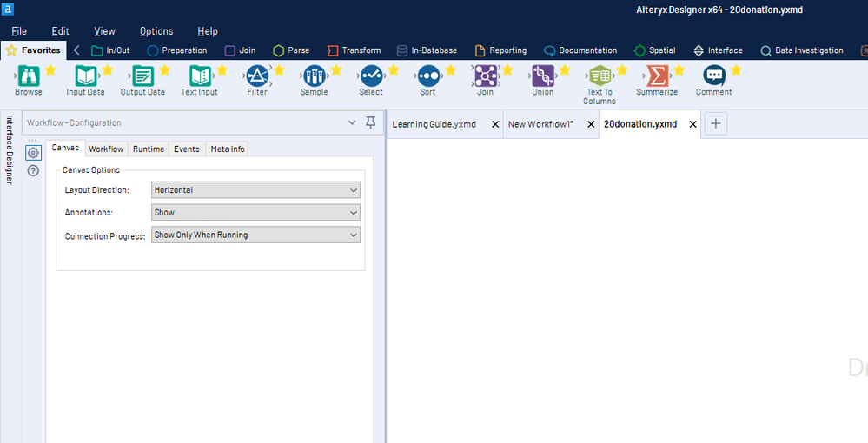Unfavorite the Filter tool star
868x443 pixels.
279,69
